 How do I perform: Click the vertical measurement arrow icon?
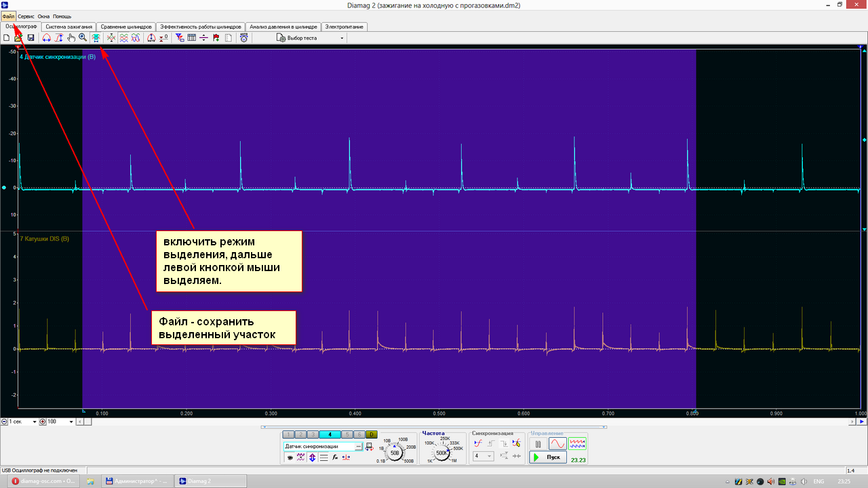pos(59,38)
